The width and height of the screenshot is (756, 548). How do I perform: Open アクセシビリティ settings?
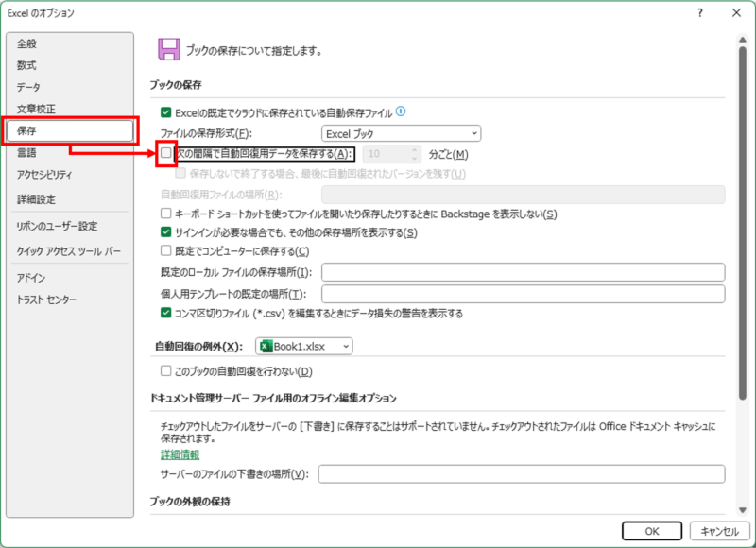tap(70, 175)
